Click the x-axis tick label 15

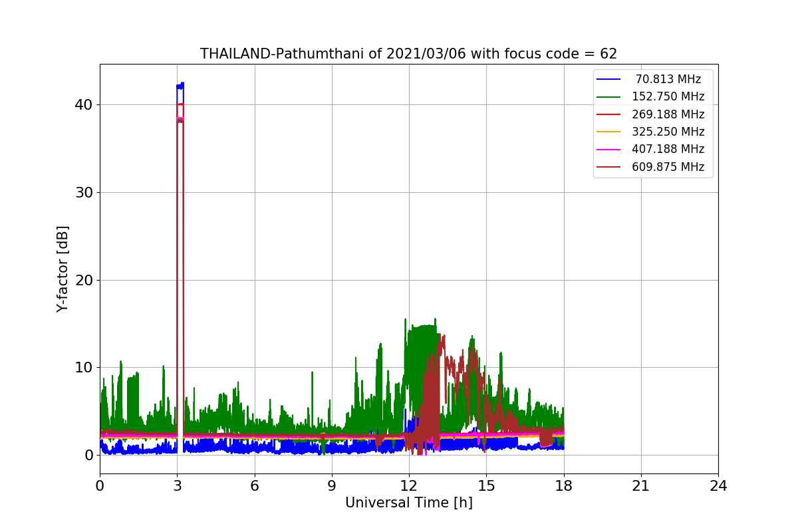coord(486,486)
